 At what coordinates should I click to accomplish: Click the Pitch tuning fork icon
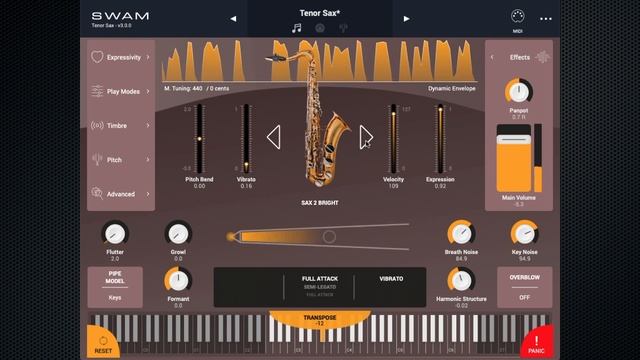point(97,160)
